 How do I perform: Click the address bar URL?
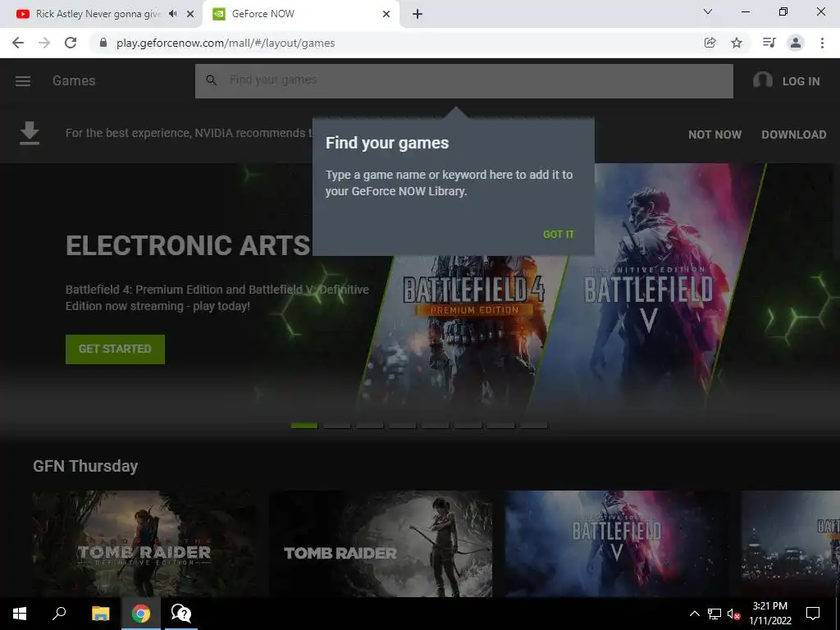pyautogui.click(x=226, y=43)
